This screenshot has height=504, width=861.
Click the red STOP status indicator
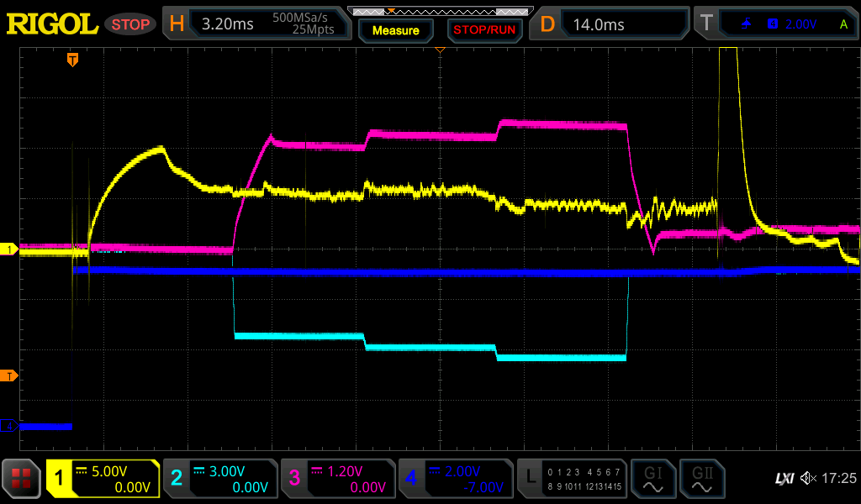130,24
